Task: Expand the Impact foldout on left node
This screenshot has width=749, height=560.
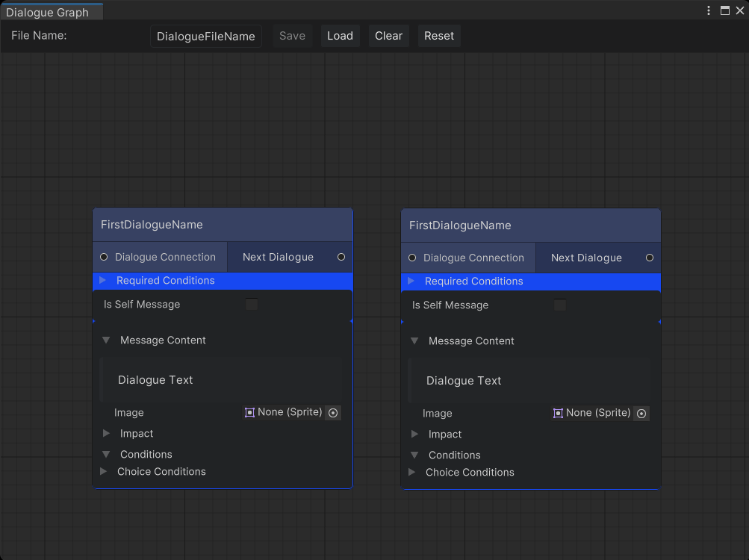Action: (x=106, y=434)
